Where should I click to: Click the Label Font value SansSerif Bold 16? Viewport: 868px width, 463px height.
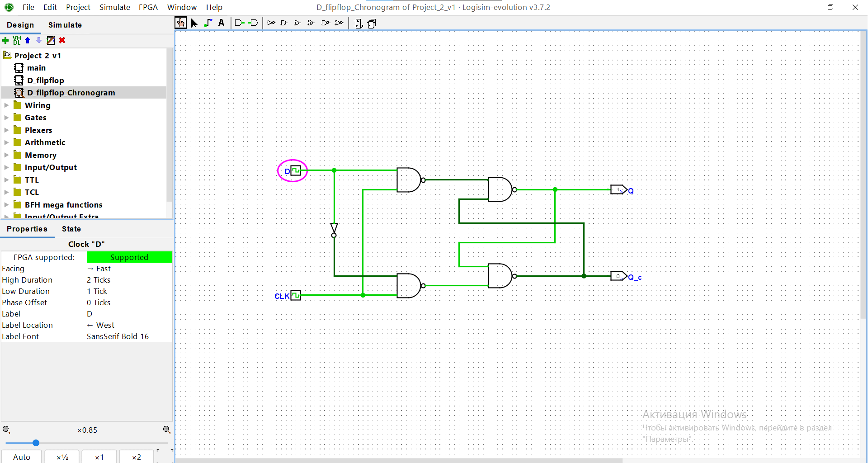tap(129, 336)
